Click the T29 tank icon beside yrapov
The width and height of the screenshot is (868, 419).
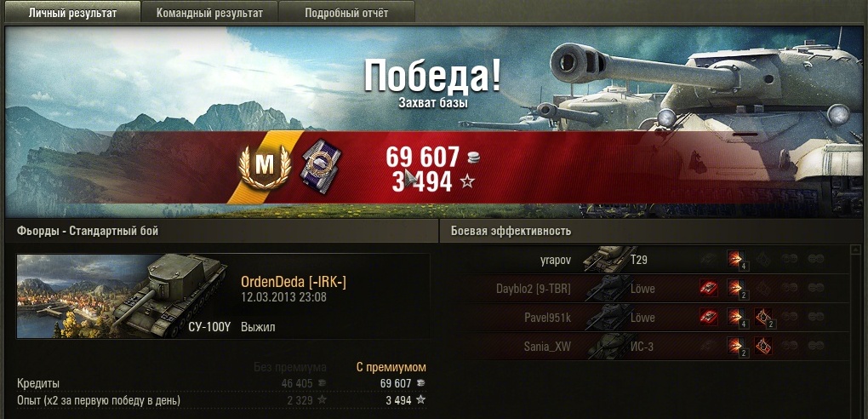pos(604,259)
